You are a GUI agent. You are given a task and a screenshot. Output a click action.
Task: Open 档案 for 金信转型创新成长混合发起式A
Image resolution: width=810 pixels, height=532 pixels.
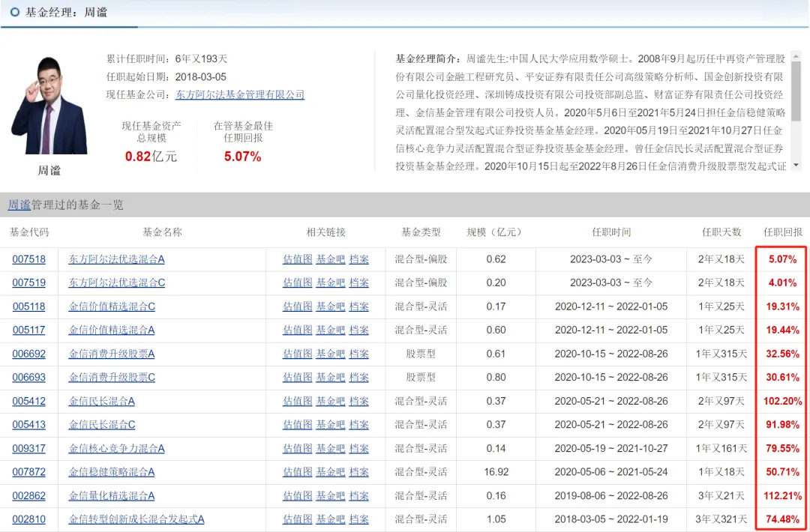359,519
